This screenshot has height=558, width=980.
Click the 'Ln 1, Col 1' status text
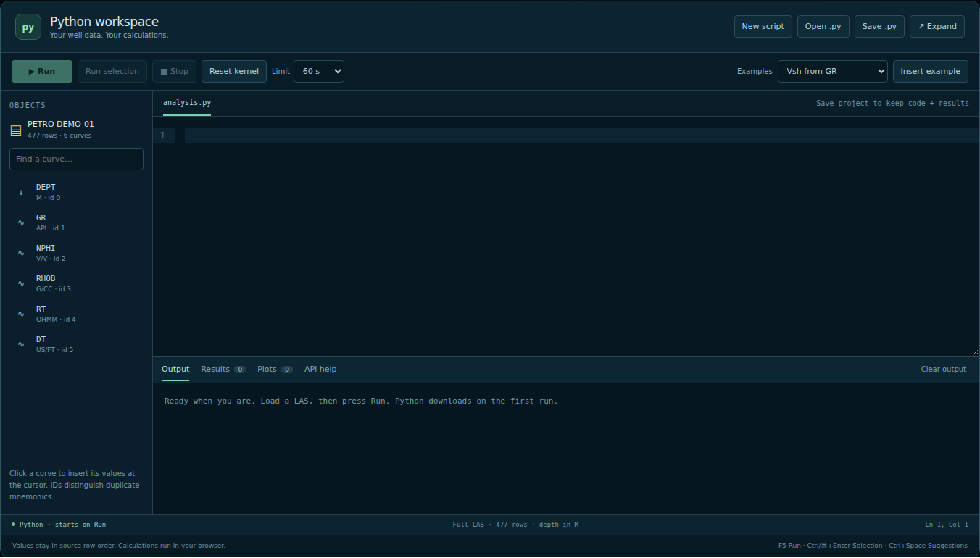[947, 525]
